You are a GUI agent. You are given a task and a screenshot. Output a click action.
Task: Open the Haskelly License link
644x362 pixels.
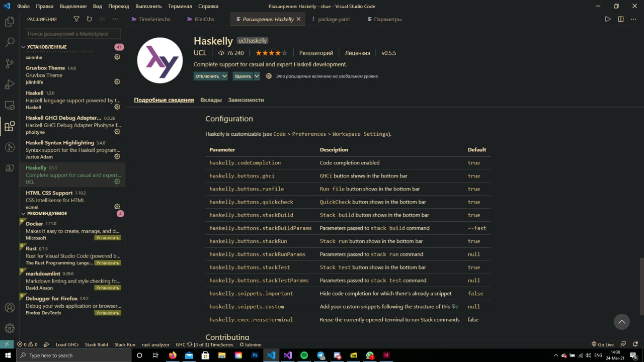[357, 53]
